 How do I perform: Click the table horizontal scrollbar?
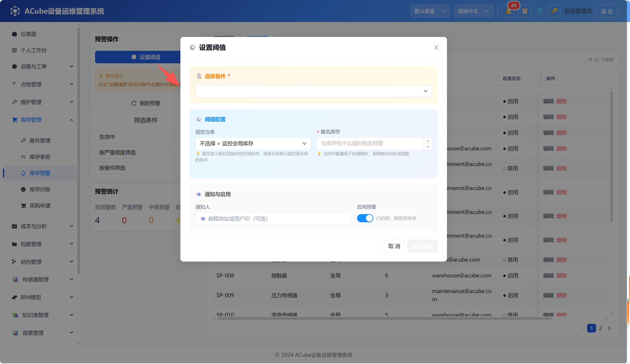pyautogui.click(x=384, y=318)
